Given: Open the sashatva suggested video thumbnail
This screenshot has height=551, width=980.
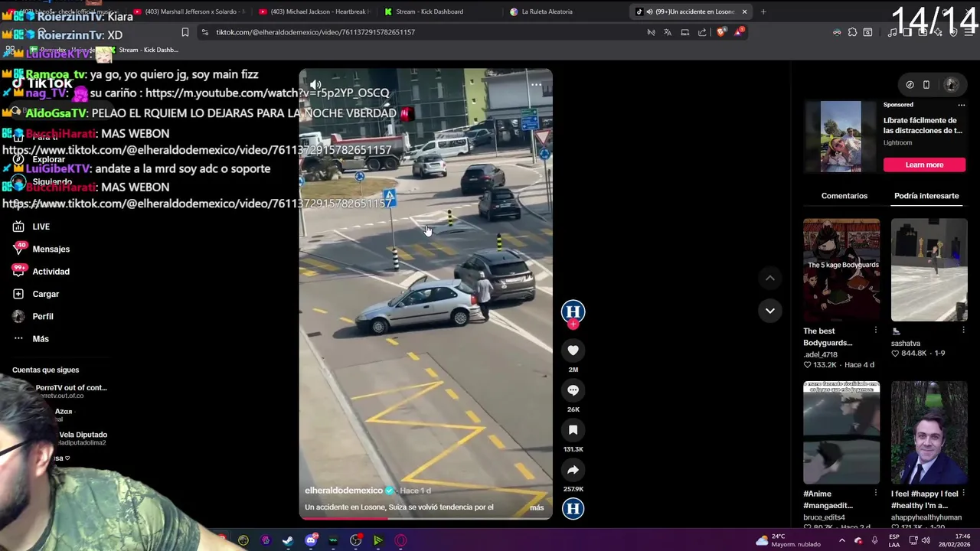Looking at the screenshot, I should point(929,270).
